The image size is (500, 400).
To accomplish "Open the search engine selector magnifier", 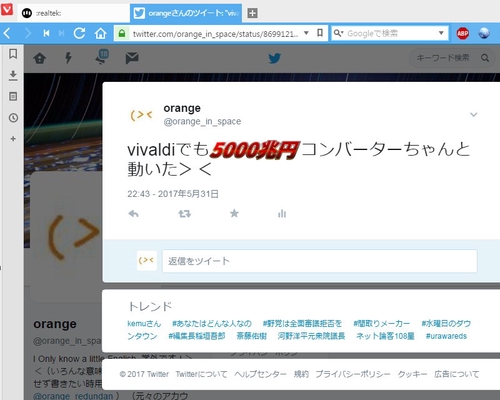I will 338,33.
